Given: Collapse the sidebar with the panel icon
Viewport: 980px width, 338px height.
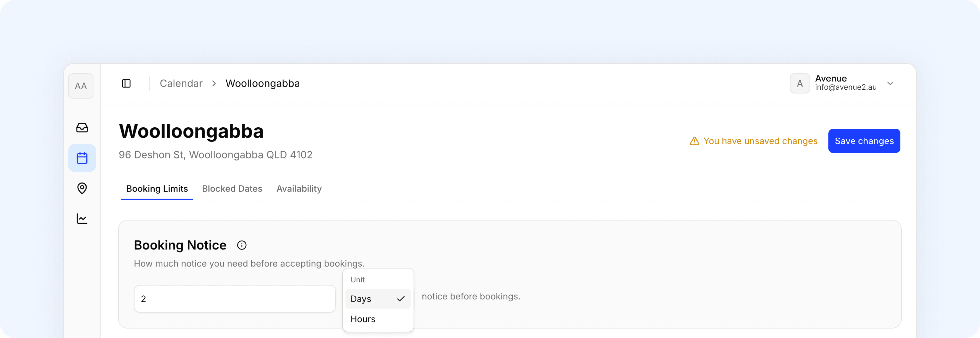Looking at the screenshot, I should (126, 83).
